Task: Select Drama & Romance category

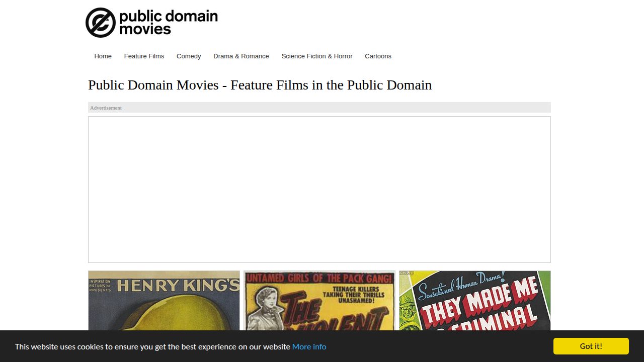Action: 241,56
